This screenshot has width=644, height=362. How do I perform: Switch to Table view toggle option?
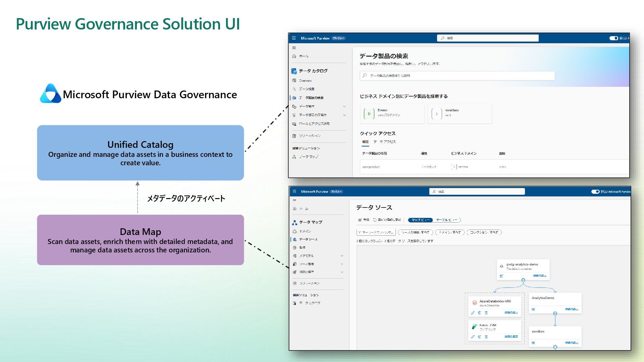coord(446,220)
